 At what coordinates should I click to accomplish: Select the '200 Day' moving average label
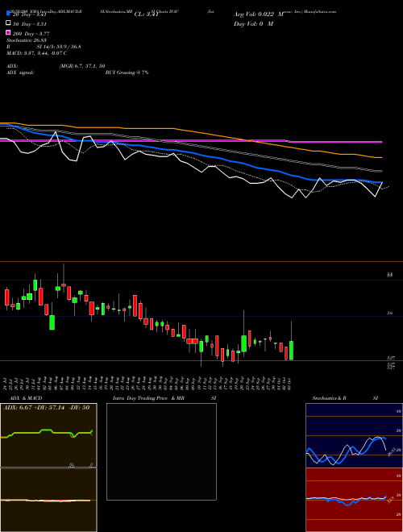31,34
